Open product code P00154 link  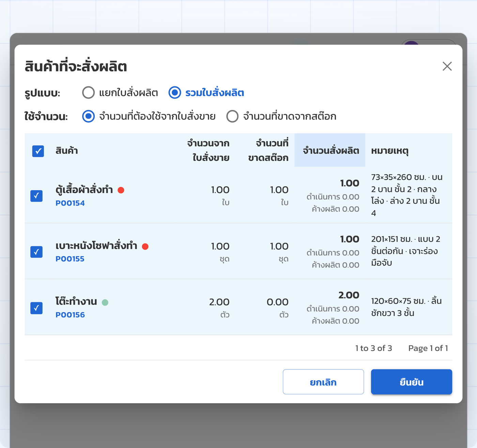click(x=70, y=203)
